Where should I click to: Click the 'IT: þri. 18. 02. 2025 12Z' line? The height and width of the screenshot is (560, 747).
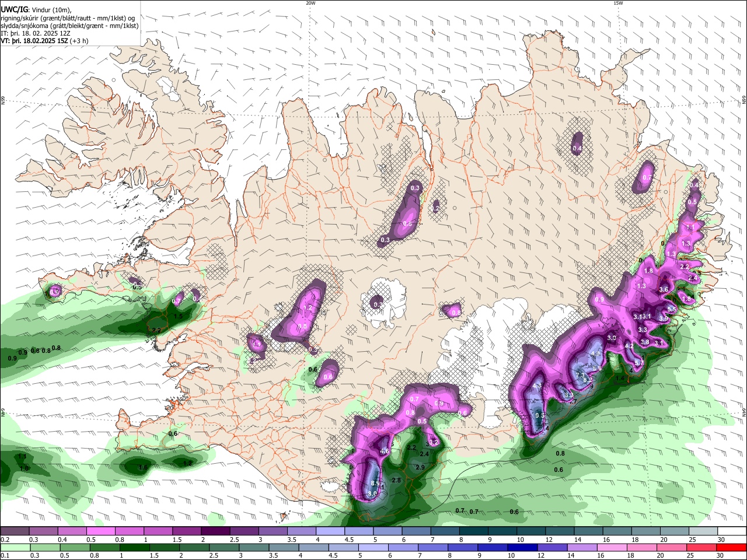click(x=36, y=33)
